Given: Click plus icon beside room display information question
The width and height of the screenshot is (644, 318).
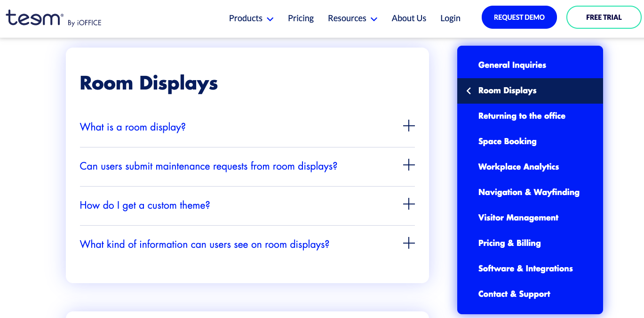Looking at the screenshot, I should pyautogui.click(x=409, y=243).
